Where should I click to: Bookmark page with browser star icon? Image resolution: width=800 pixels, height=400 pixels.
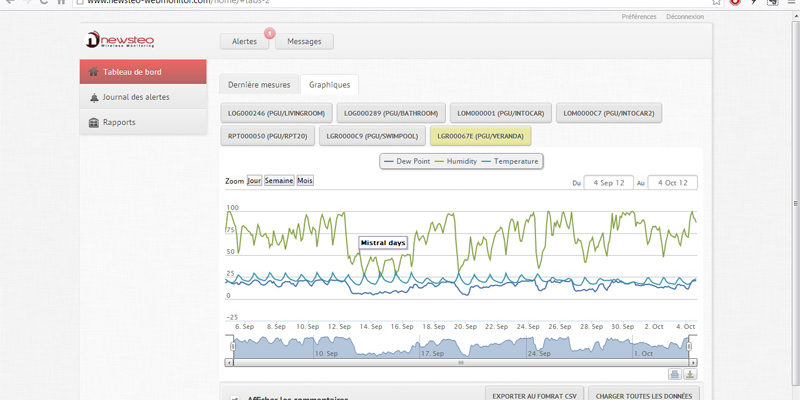pyautogui.click(x=716, y=2)
